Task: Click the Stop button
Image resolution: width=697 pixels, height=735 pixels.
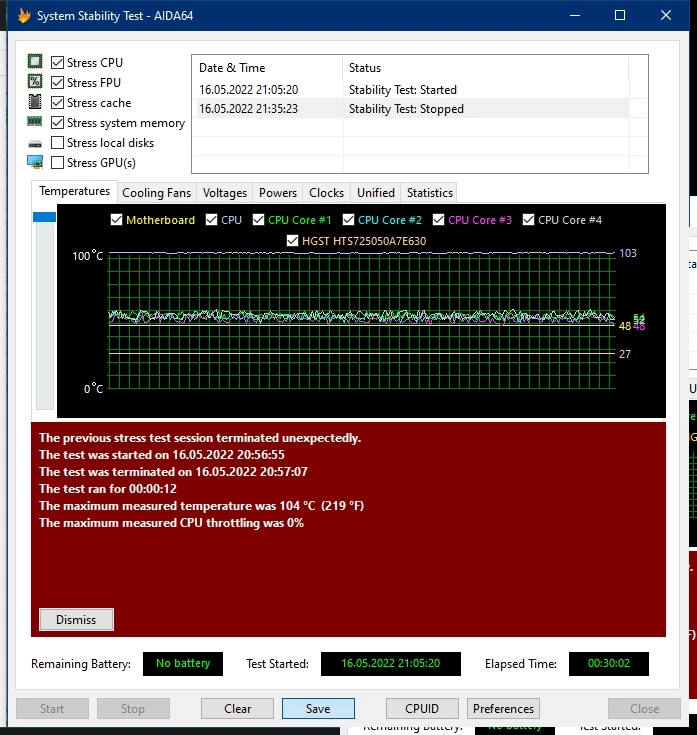Action: pos(133,708)
